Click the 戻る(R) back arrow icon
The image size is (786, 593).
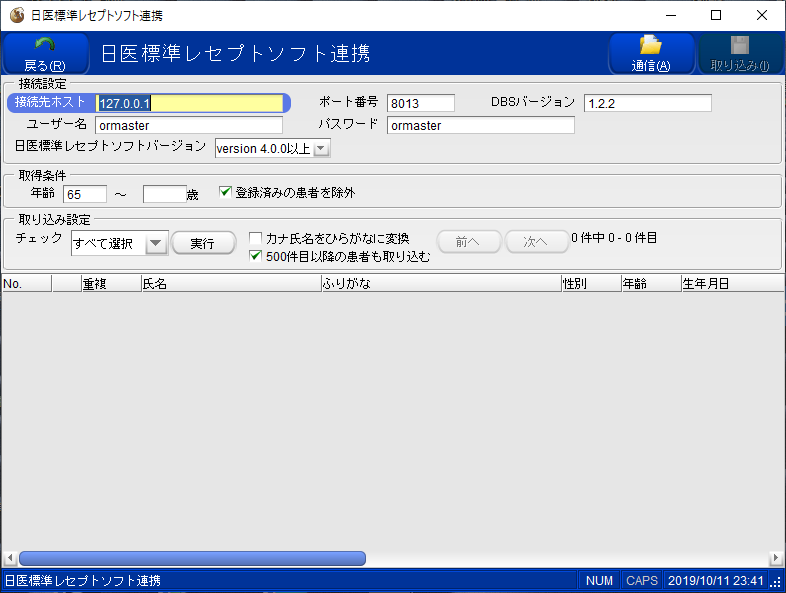click(x=45, y=46)
